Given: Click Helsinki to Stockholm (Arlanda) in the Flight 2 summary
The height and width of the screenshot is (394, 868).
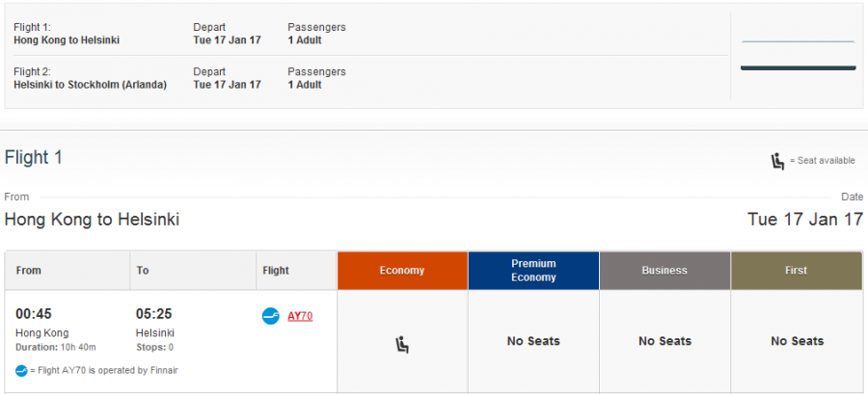Looking at the screenshot, I should coord(91,85).
